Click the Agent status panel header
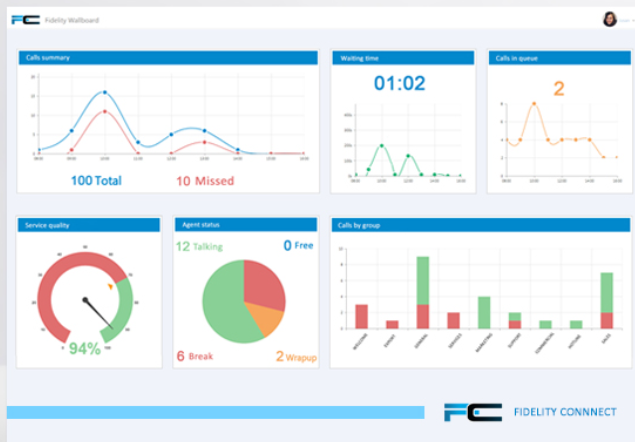Screen dimensions: 635x442 246,225
